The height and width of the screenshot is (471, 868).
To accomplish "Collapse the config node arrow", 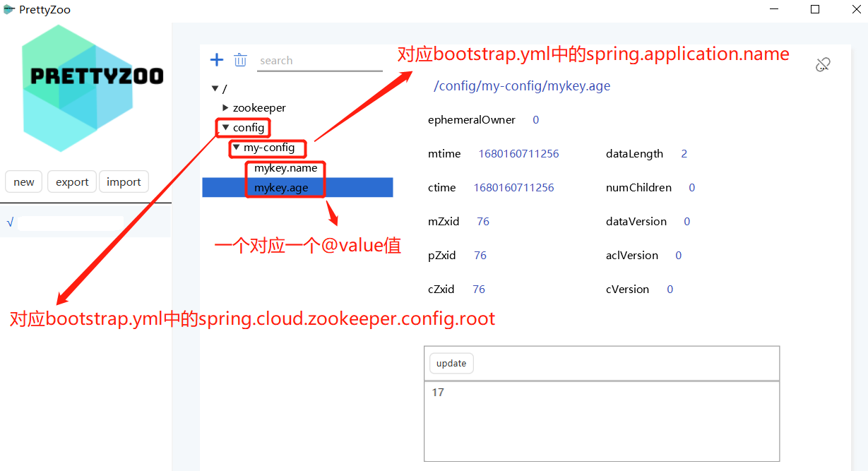I will point(225,128).
